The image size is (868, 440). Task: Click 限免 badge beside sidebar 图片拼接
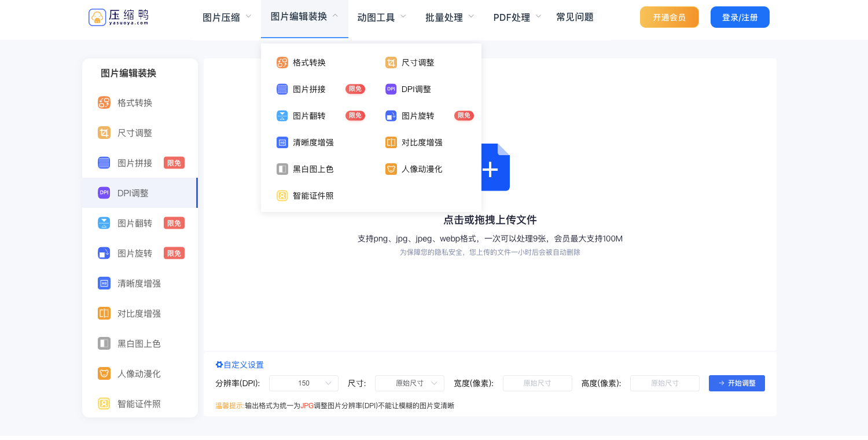pos(174,163)
